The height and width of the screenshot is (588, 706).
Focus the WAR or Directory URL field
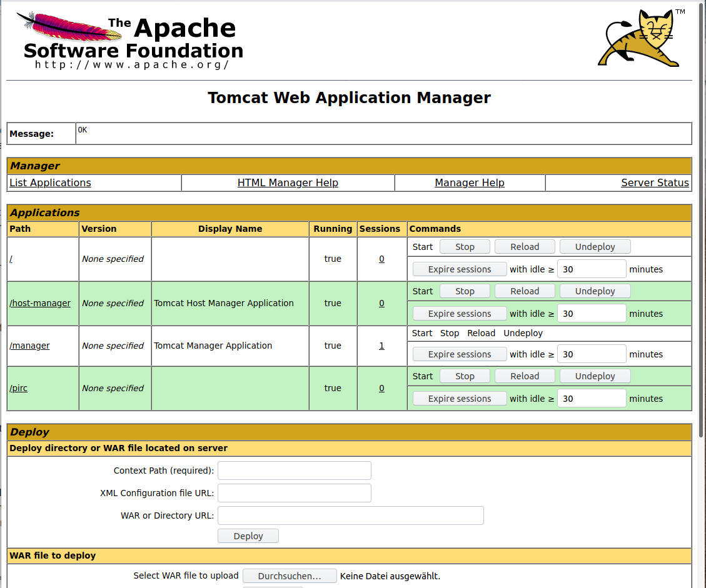351,516
